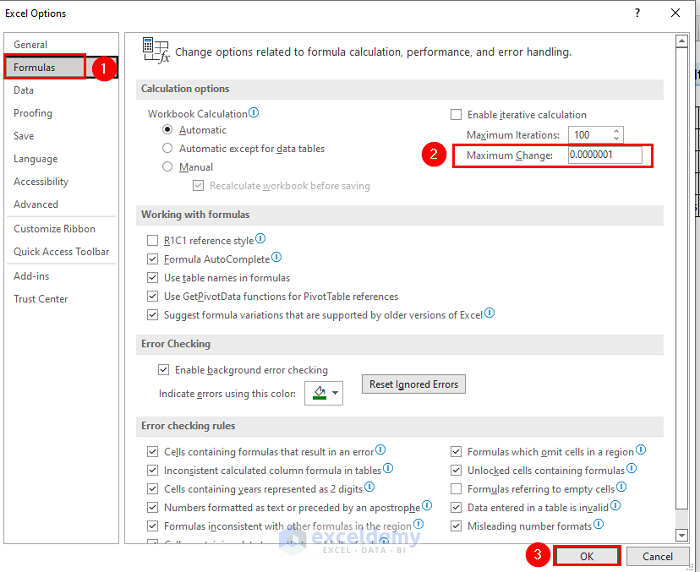Click the formula calculator fx icon
The width and height of the screenshot is (700, 572).
tap(156, 50)
